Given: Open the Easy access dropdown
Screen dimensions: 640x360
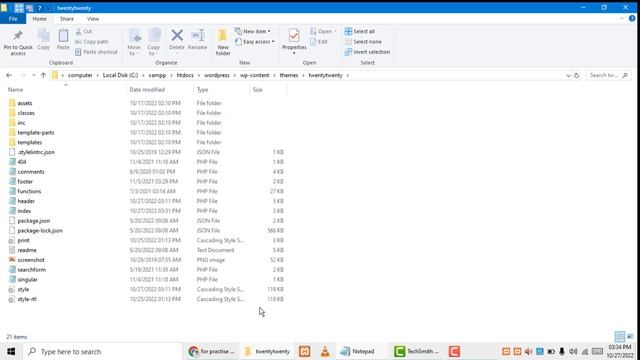Looking at the screenshot, I should (254, 42).
